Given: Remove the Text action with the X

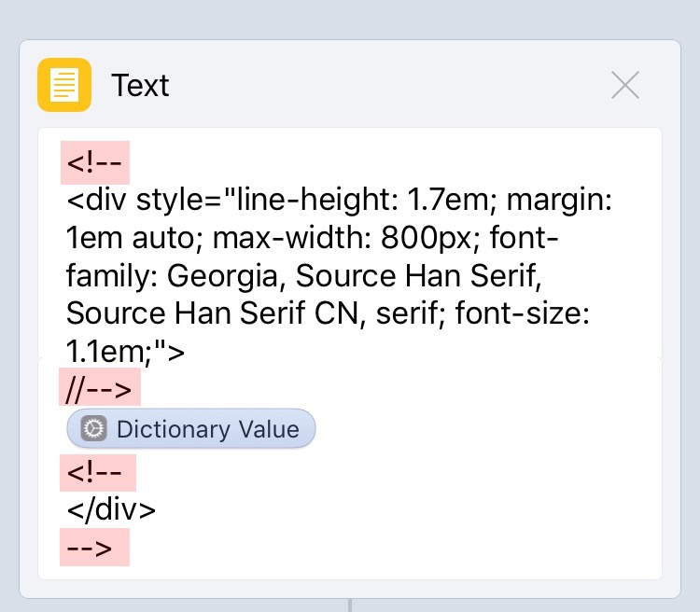Looking at the screenshot, I should (624, 85).
